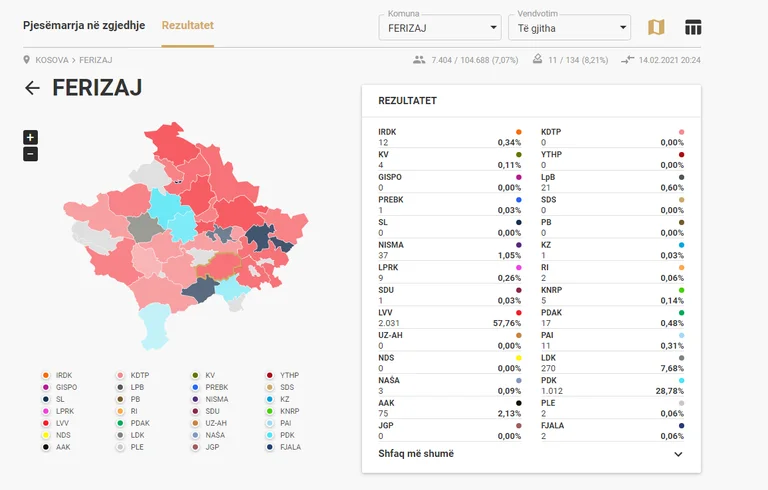Click the highlighted Ferizaj municipality on map
This screenshot has height=490, width=768.
click(218, 266)
